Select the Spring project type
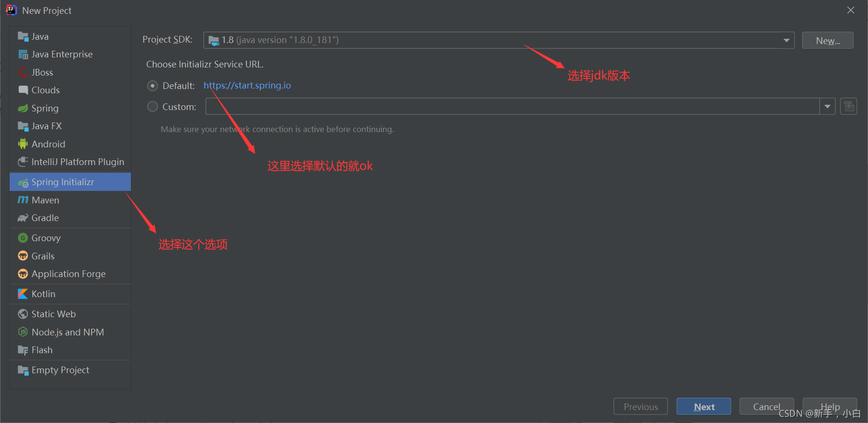This screenshot has width=868, height=423. [x=70, y=108]
